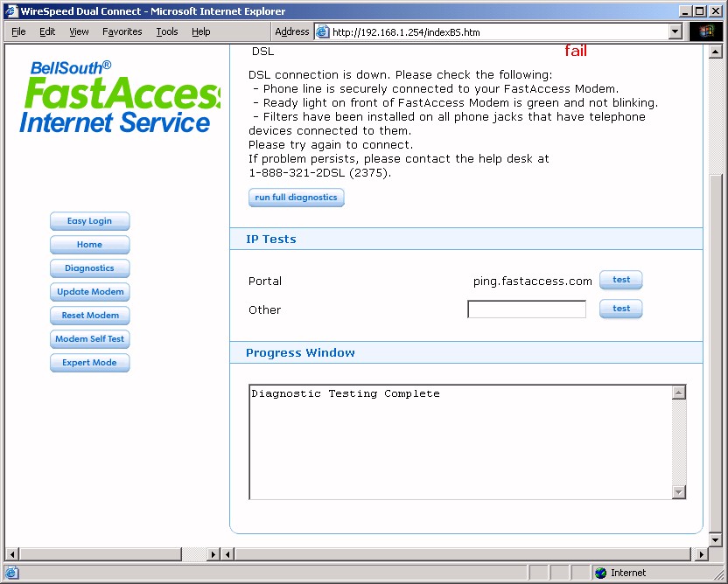Click the Progress Window scroll up arrow

pyautogui.click(x=679, y=393)
